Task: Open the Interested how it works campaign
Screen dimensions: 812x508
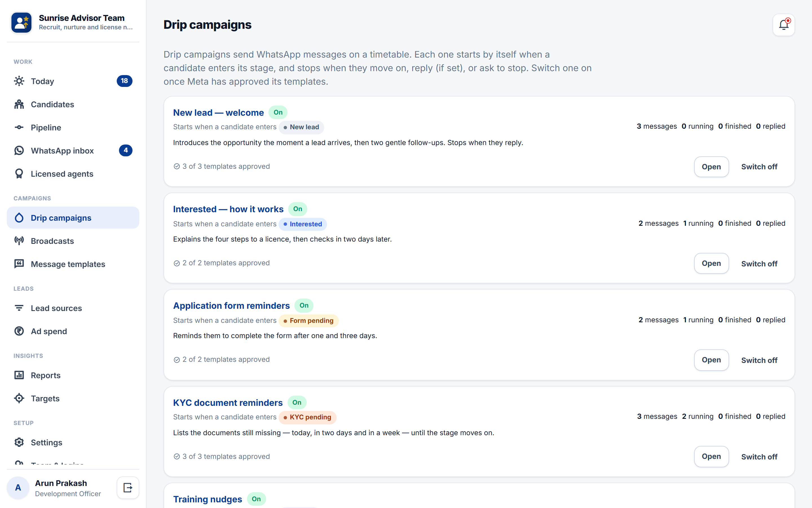Action: (711, 263)
